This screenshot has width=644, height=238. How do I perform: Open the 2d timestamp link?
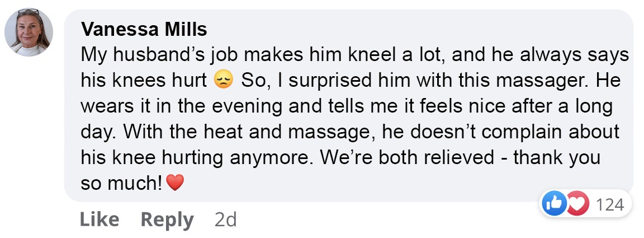coord(225,220)
